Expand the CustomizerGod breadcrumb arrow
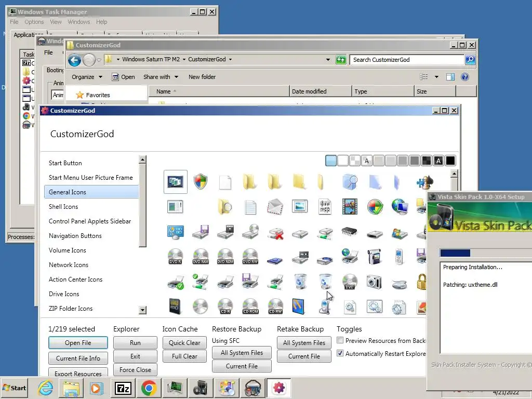Image resolution: width=532 pixels, height=399 pixels. 230,59
